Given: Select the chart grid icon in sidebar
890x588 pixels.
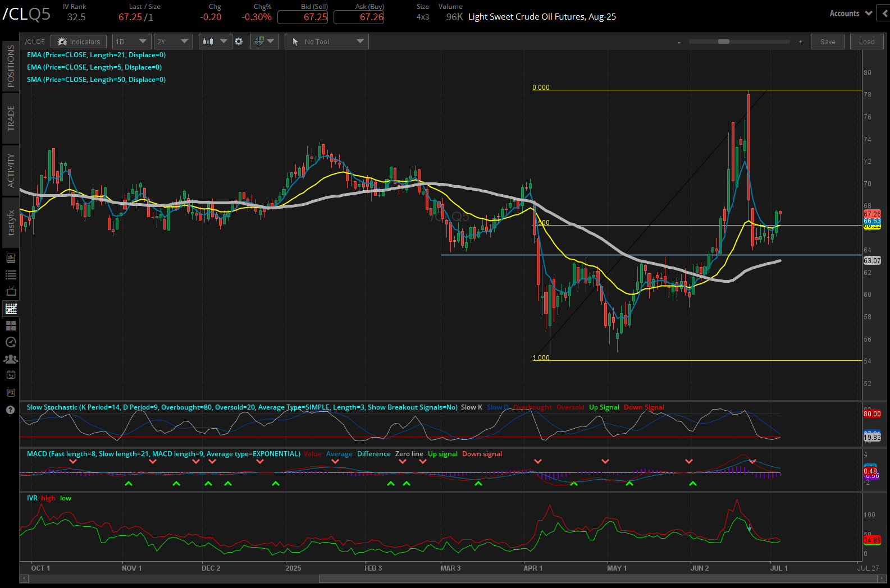Looking at the screenshot, I should click(x=11, y=309).
